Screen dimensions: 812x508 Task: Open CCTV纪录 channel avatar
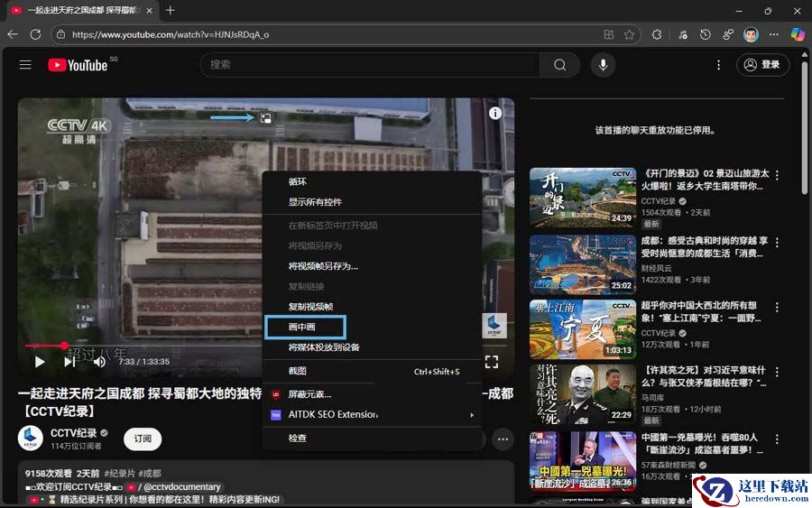pos(31,439)
